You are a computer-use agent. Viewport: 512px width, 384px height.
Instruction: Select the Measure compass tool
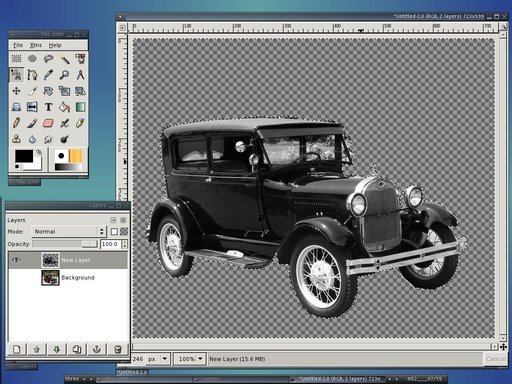pyautogui.click(x=80, y=75)
